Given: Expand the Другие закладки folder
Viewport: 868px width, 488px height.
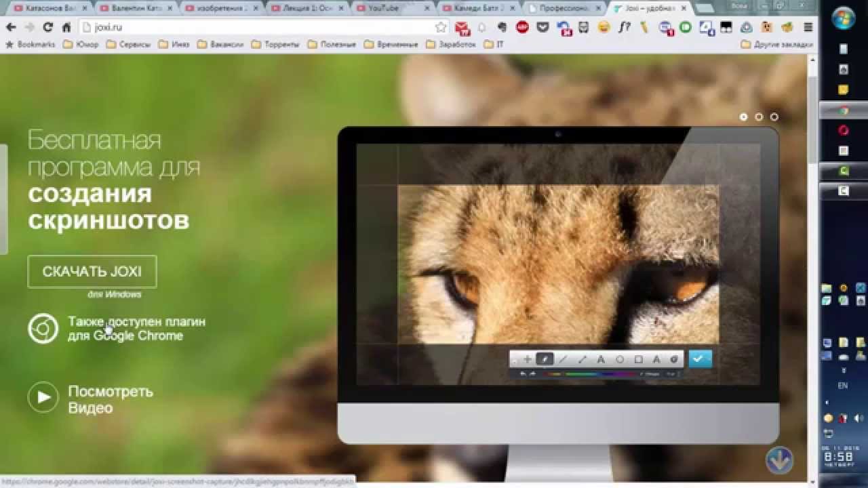Looking at the screenshot, I should click(776, 45).
